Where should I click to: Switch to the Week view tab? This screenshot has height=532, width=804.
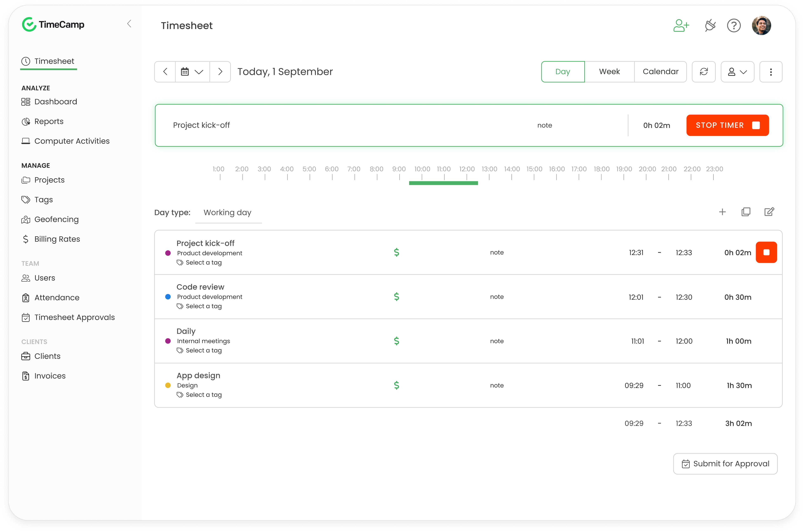coord(609,72)
